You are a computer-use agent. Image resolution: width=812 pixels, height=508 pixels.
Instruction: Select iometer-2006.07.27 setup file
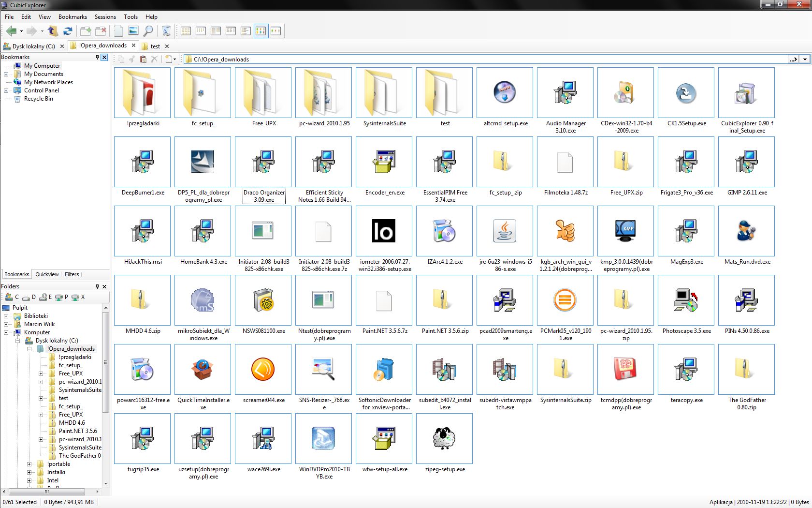(x=384, y=239)
